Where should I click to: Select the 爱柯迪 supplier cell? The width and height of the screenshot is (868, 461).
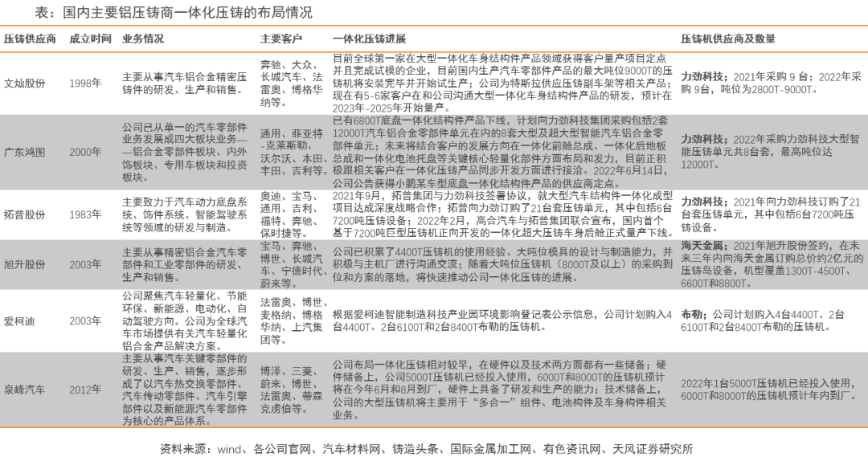tap(19, 321)
